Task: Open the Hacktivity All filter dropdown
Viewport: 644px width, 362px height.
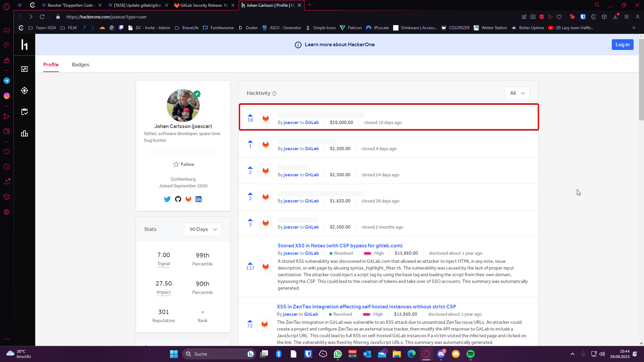Action: [517, 93]
